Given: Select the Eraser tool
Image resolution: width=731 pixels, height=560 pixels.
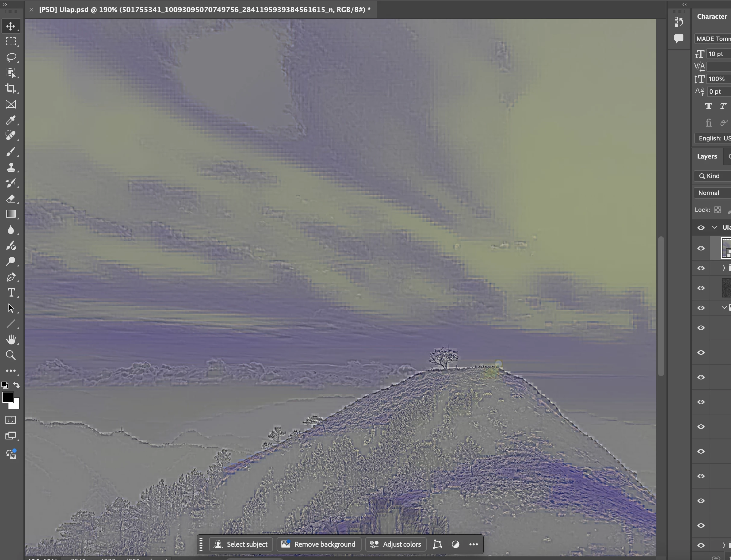Looking at the screenshot, I should [11, 199].
